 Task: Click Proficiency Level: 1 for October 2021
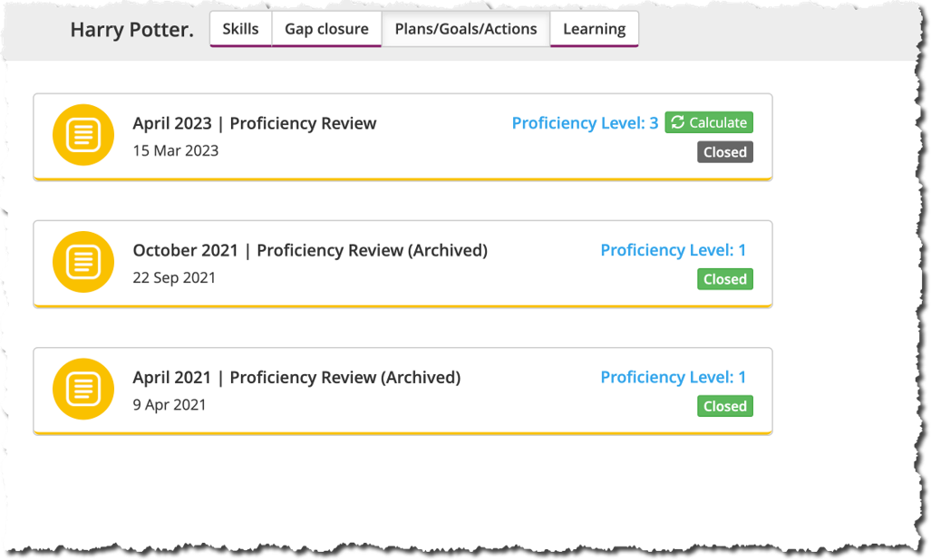(674, 250)
